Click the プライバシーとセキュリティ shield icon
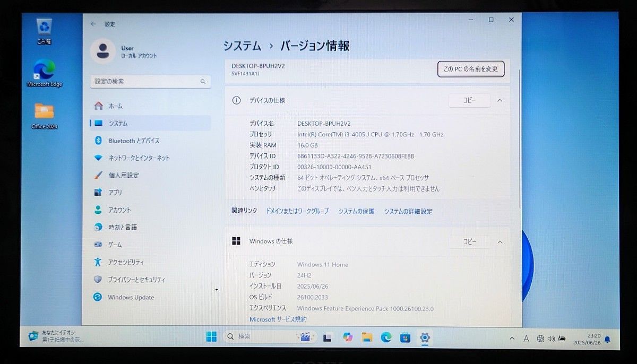 click(98, 279)
